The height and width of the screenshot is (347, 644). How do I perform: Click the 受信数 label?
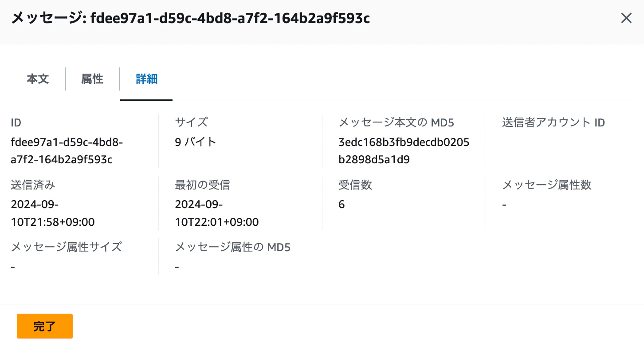(355, 185)
